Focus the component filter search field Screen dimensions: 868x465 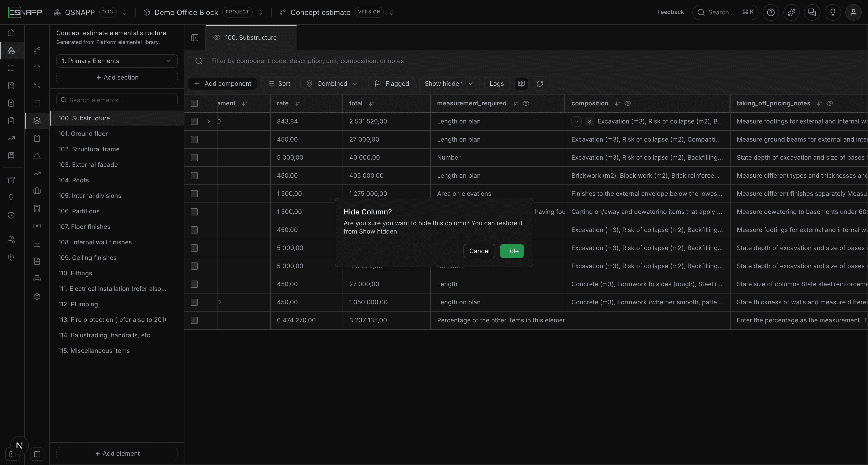click(526, 61)
